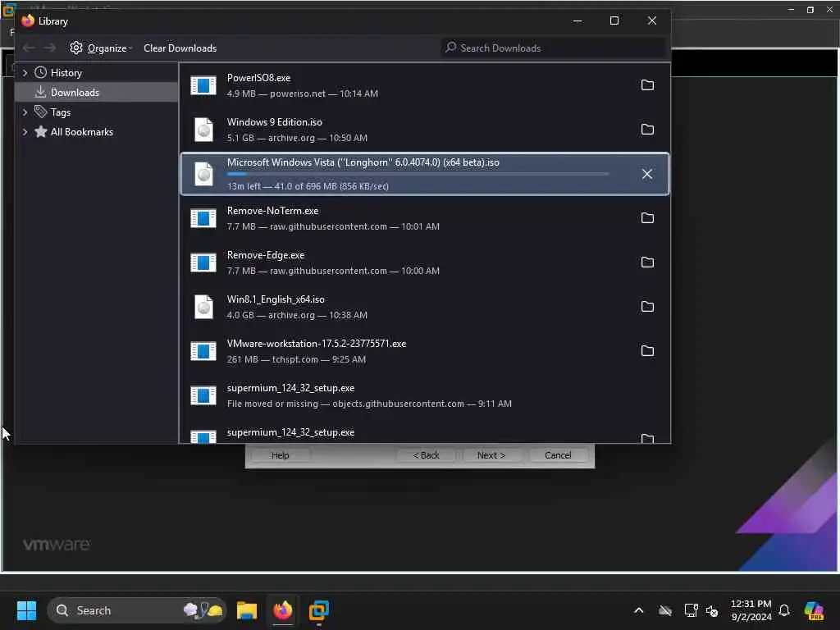Click the taskbar Search box
This screenshot has height=630, width=840.
(137, 610)
